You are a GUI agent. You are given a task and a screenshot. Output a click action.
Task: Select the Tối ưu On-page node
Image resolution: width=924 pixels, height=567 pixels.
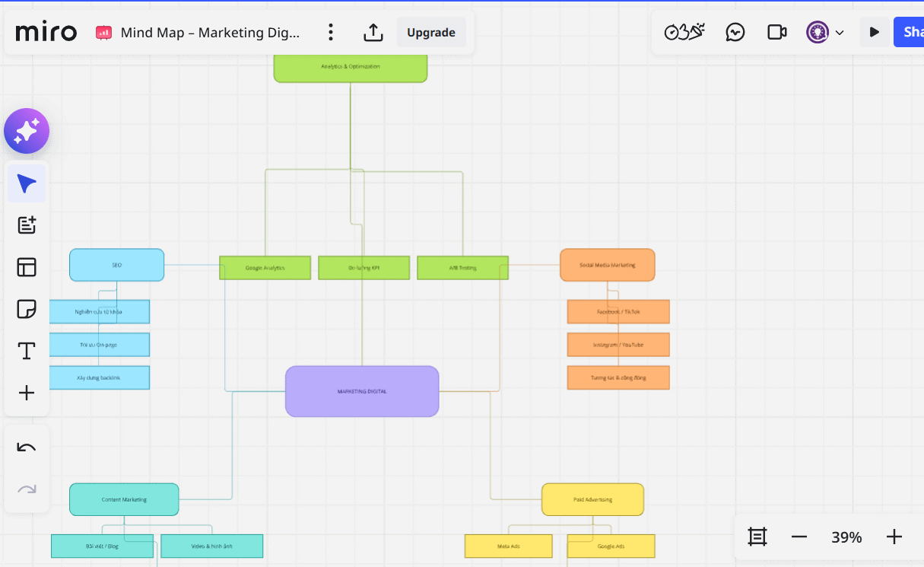tap(100, 345)
